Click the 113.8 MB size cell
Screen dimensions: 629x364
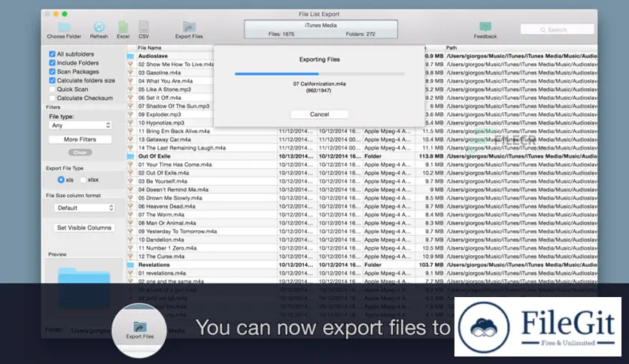431,156
